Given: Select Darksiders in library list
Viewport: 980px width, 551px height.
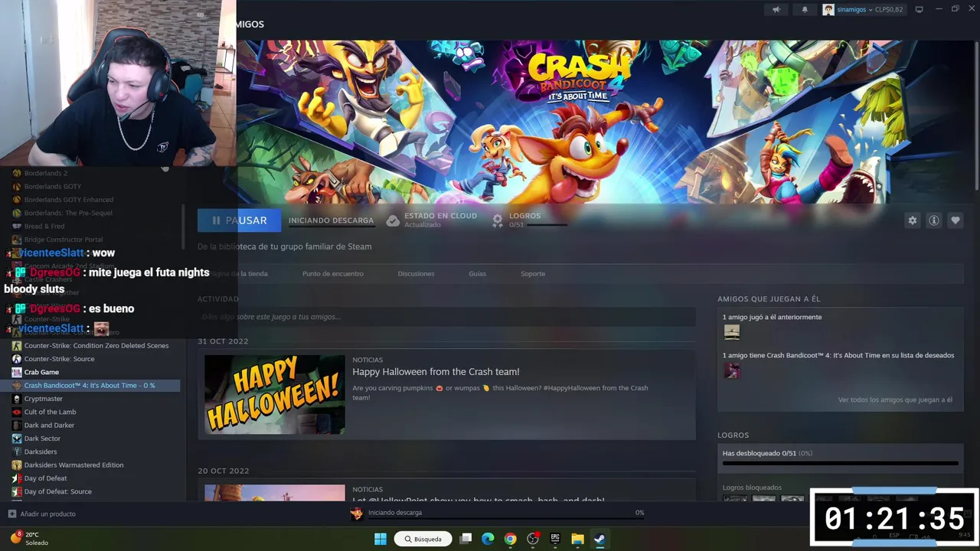Looking at the screenshot, I should click(41, 452).
